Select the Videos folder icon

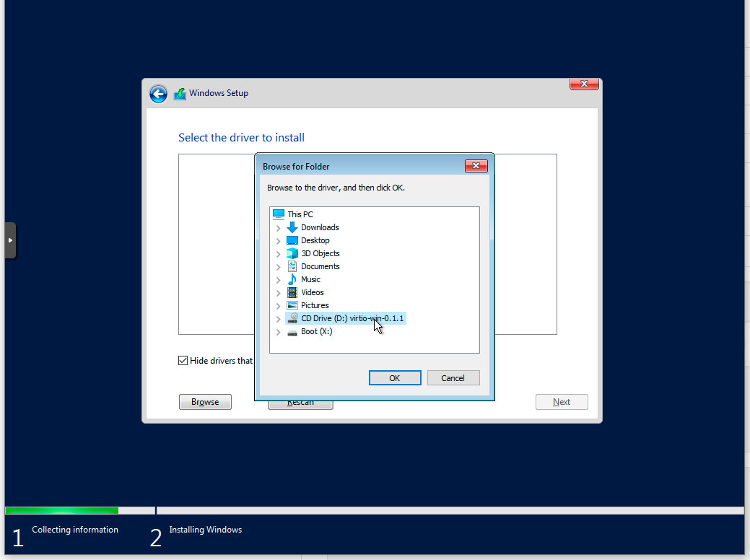(x=292, y=292)
